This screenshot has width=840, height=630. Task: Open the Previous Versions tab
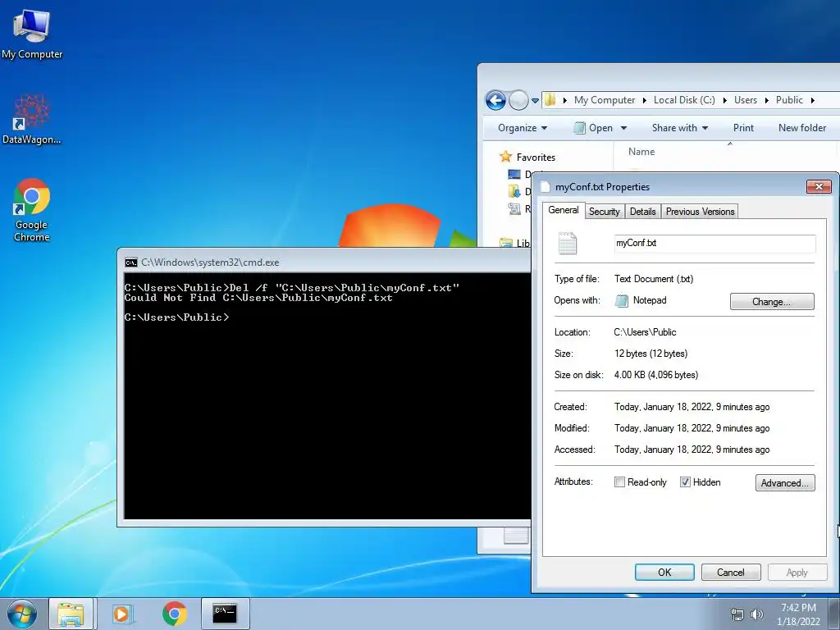point(700,212)
